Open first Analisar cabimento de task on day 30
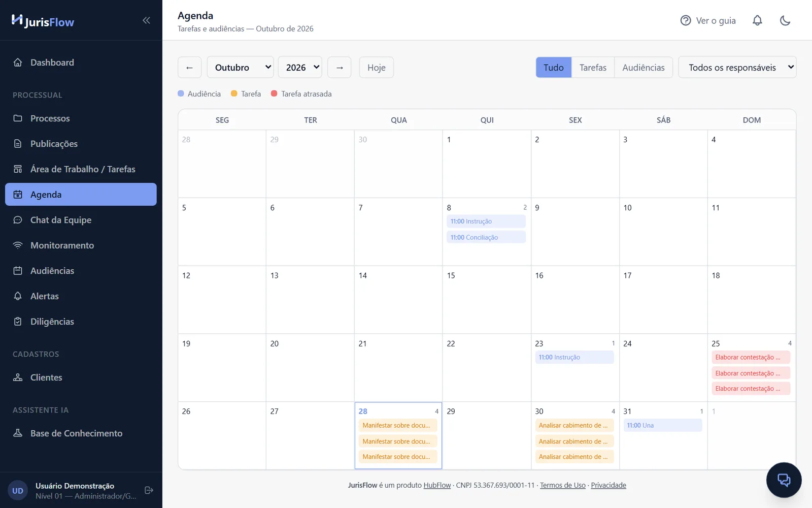 (574, 425)
